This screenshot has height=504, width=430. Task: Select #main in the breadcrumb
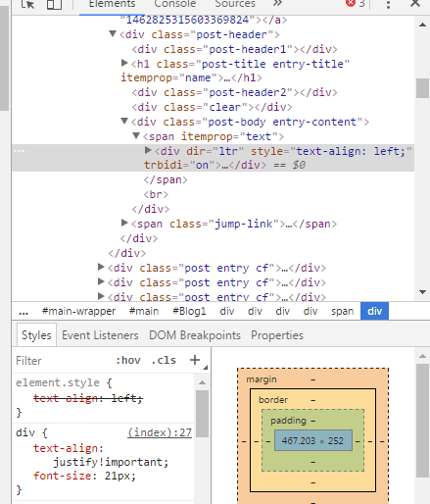[x=144, y=311]
